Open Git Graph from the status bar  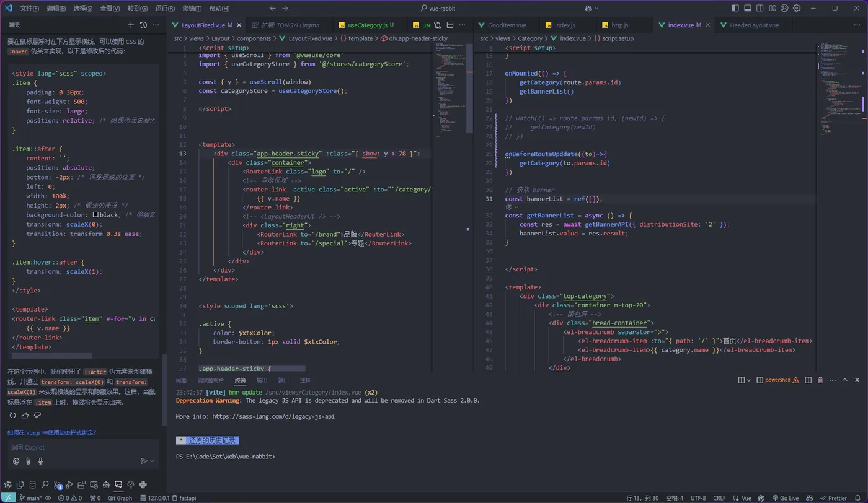pos(120,497)
